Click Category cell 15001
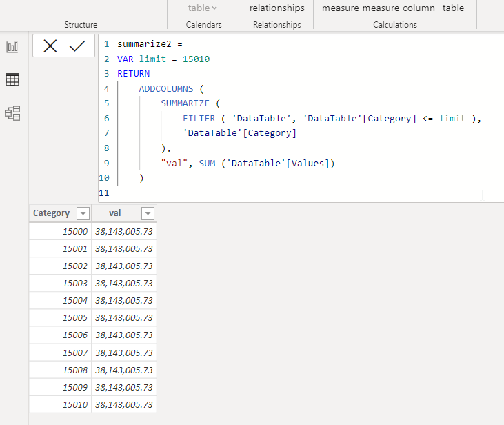The image size is (504, 425). click(61, 248)
